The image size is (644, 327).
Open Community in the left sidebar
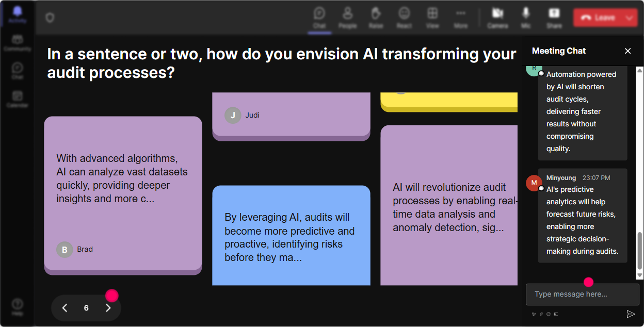17,43
